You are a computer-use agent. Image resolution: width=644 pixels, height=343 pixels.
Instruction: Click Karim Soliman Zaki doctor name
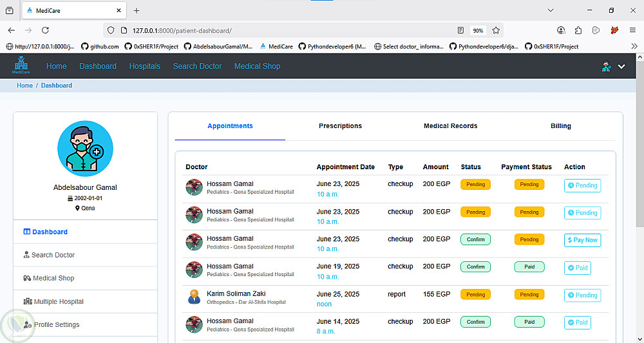pos(236,293)
